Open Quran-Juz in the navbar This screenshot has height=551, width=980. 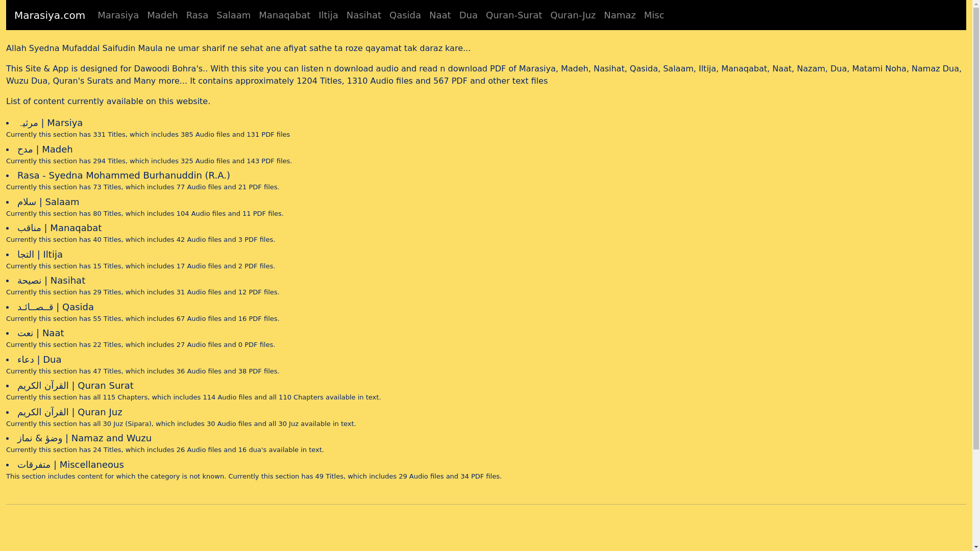pos(573,15)
